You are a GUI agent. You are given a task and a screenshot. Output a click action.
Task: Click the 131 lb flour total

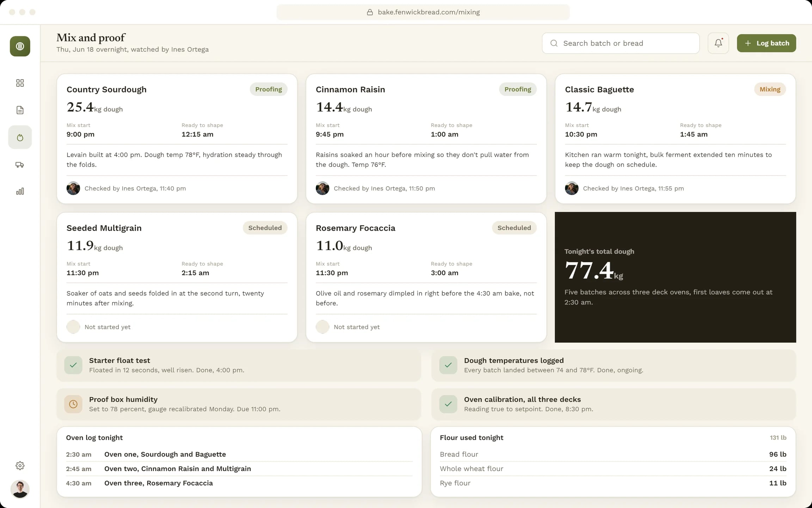(778, 438)
